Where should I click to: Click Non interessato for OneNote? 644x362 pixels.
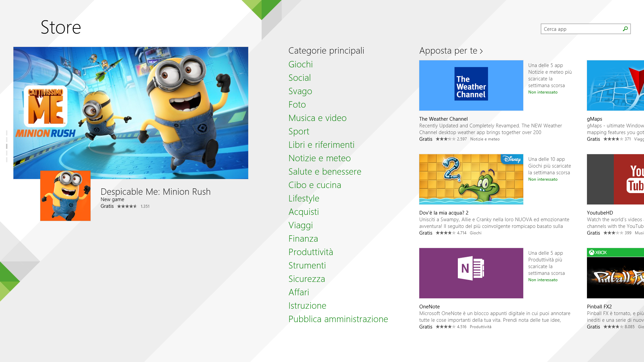pos(543,280)
